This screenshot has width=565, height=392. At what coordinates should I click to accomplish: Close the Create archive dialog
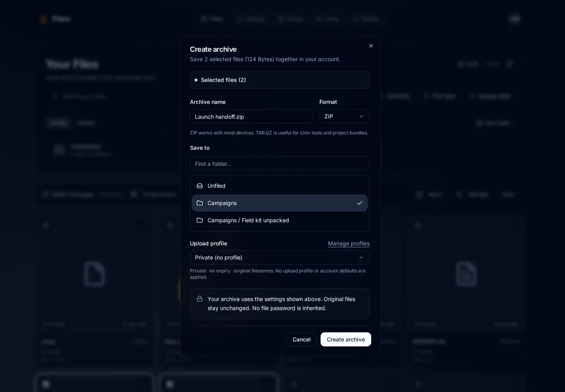click(x=371, y=46)
